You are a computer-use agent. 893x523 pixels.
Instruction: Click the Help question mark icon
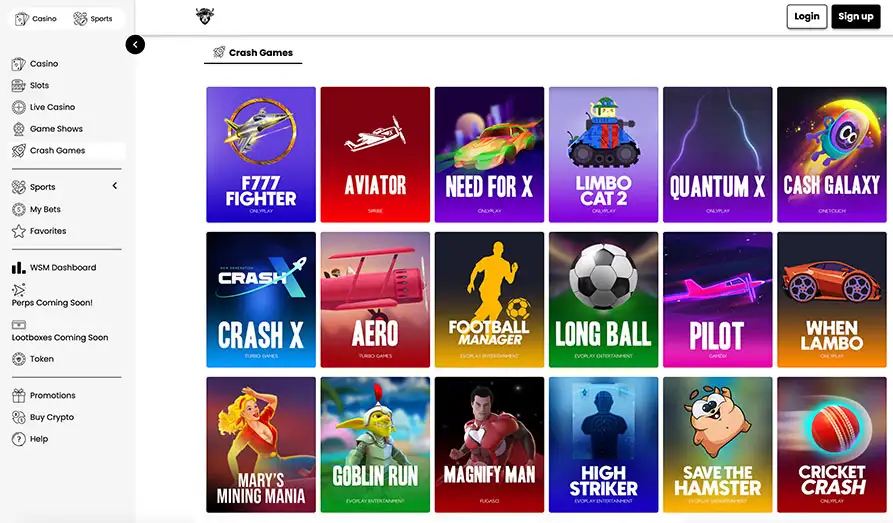(18, 439)
